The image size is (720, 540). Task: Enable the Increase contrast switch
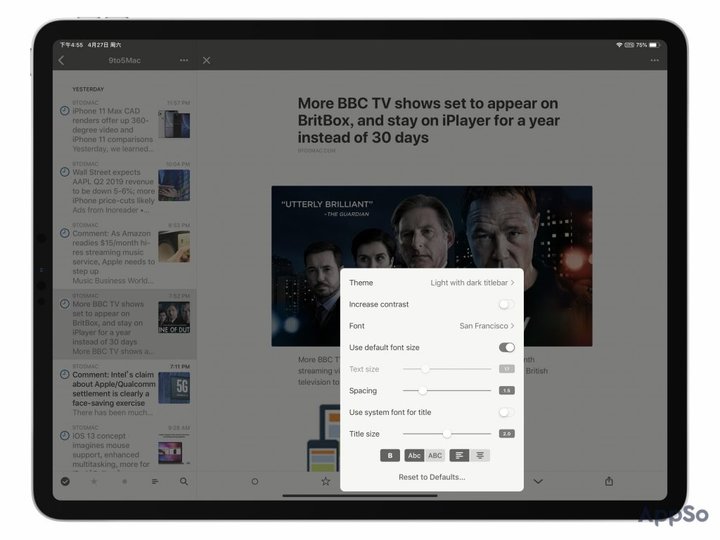pos(507,304)
